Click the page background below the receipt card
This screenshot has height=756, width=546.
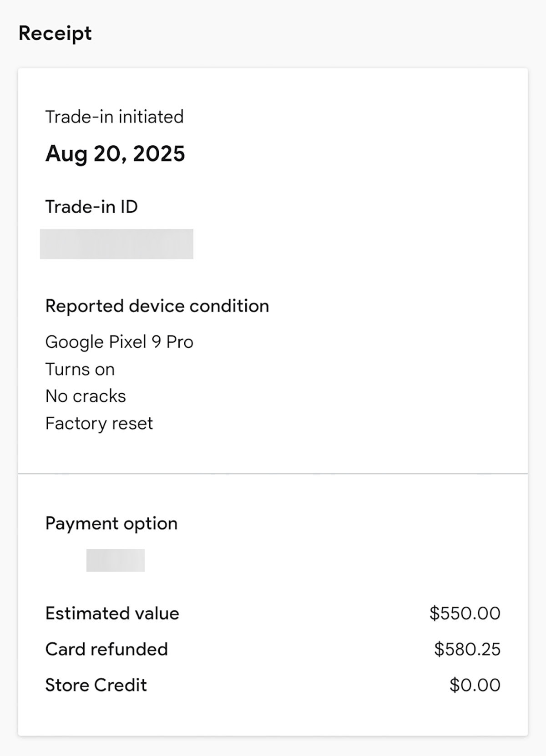(273, 746)
